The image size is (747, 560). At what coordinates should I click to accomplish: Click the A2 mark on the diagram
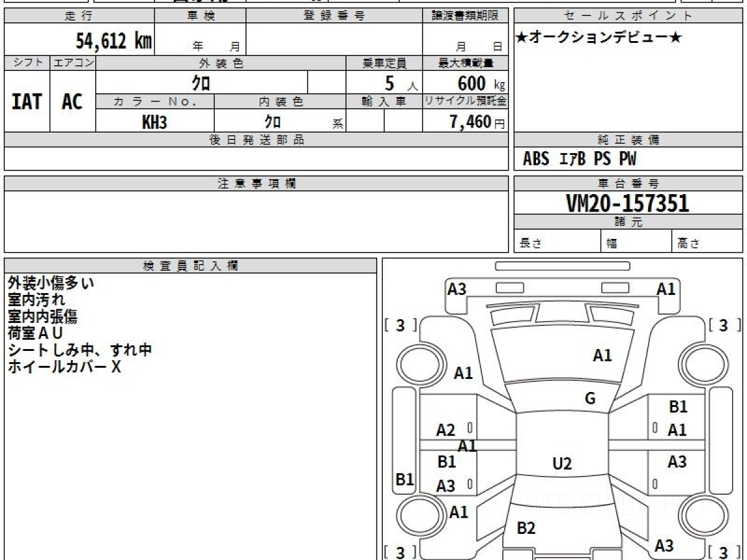coord(446,430)
